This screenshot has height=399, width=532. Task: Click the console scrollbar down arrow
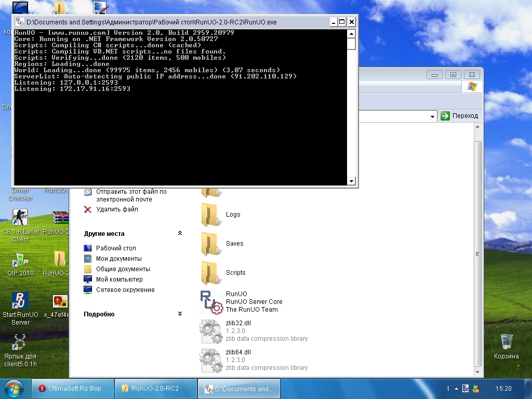[352, 181]
